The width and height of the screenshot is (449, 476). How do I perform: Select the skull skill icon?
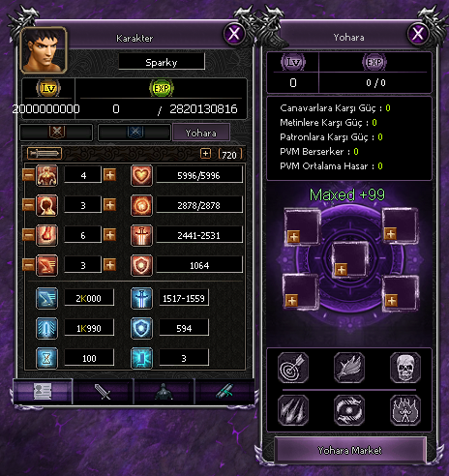pos(405,368)
